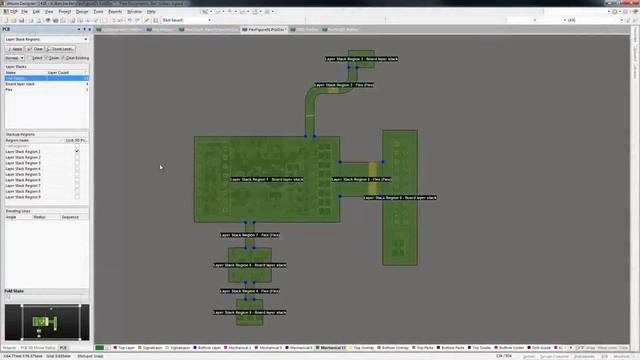The width and height of the screenshot is (640, 360).
Task: Open the Project menu
Action: [x=64, y=12]
